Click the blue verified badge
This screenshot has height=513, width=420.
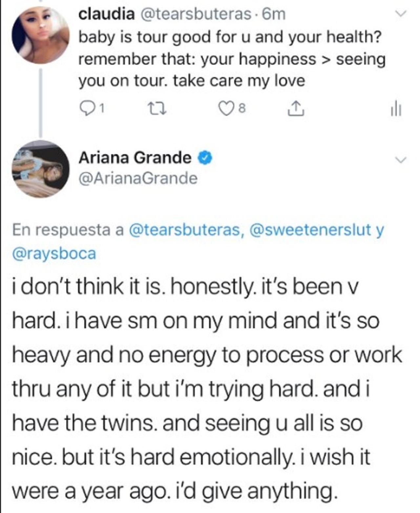point(204,158)
